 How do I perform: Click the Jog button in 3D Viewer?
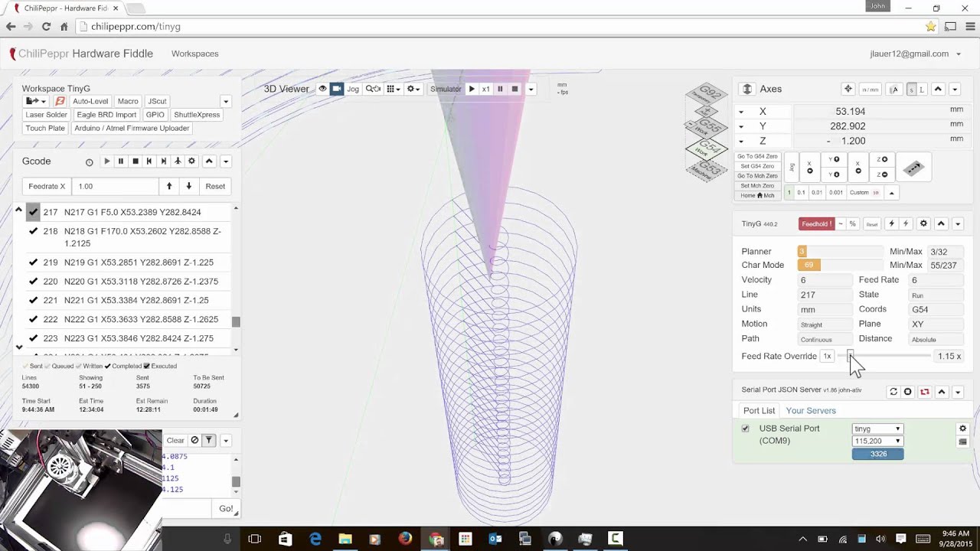pyautogui.click(x=353, y=89)
